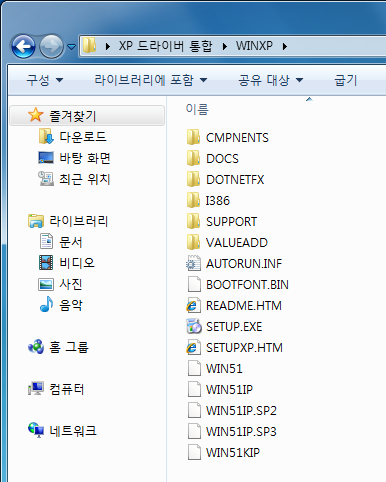Select the CMPNENTS folder
This screenshot has height=482, width=386.
coord(237,138)
